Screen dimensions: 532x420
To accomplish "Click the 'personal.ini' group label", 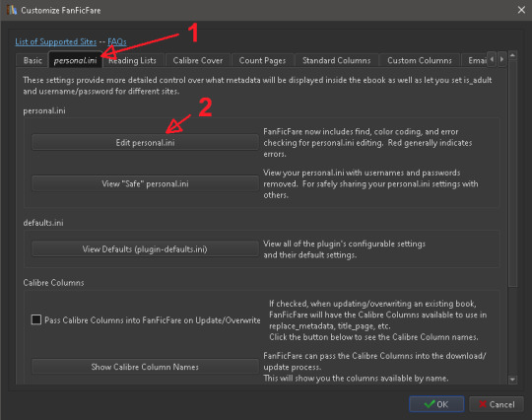I will [x=44, y=110].
